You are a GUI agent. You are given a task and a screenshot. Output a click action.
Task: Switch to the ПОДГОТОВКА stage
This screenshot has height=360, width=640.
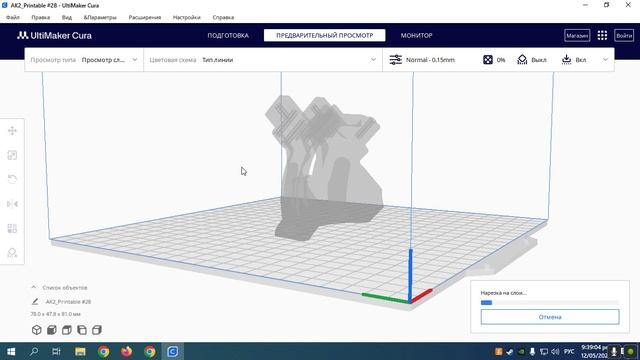point(228,36)
